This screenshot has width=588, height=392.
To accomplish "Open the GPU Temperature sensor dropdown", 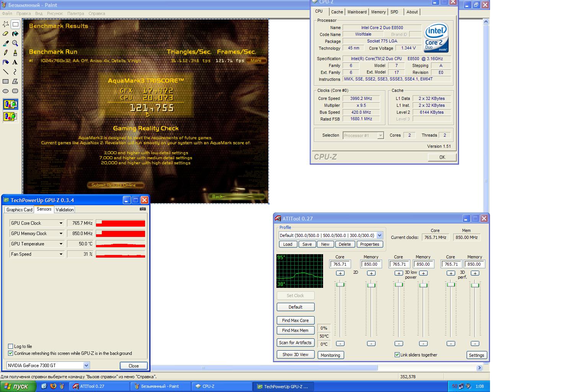I will tap(61, 244).
